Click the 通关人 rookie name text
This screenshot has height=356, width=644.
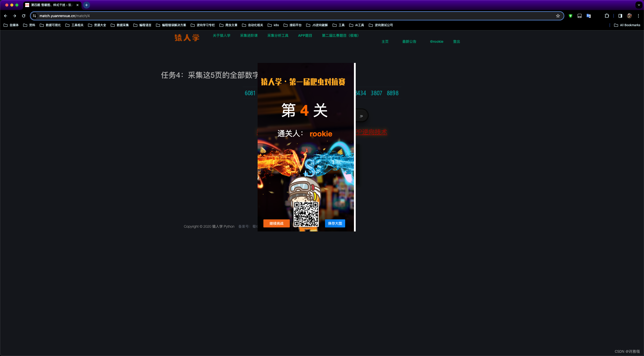click(321, 134)
